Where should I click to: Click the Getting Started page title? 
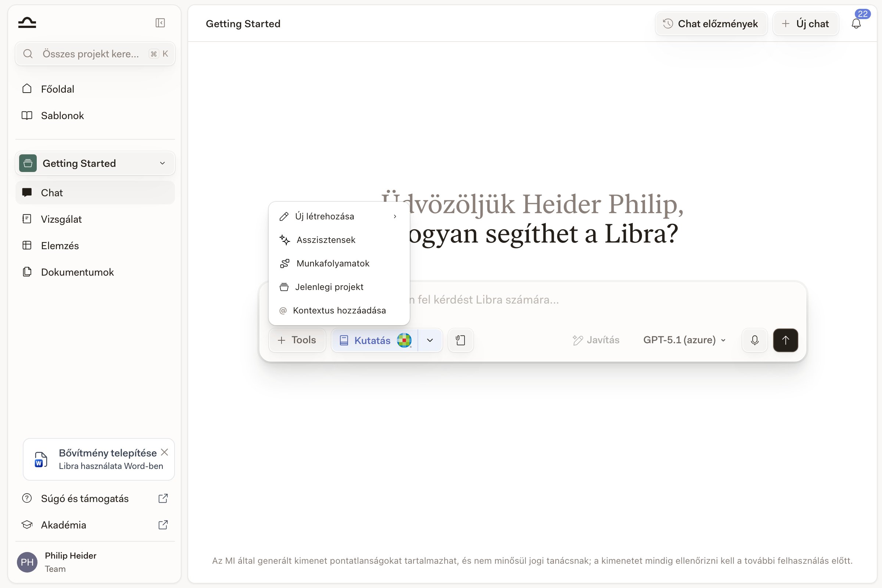tap(243, 24)
